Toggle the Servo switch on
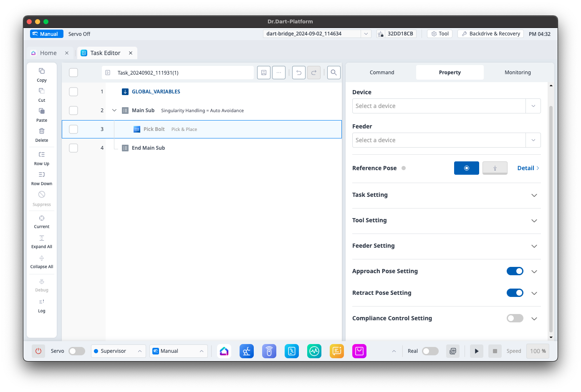Screen dimensions: 581x392 [x=77, y=351]
